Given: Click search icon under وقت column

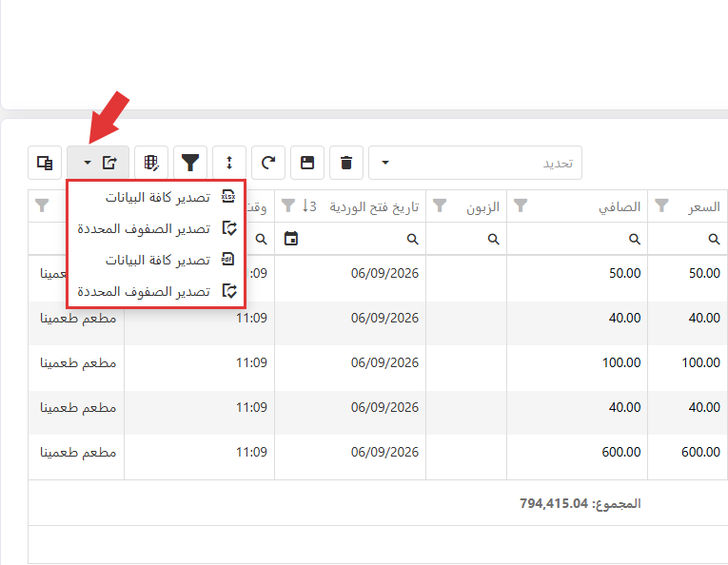Looking at the screenshot, I should (x=262, y=239).
